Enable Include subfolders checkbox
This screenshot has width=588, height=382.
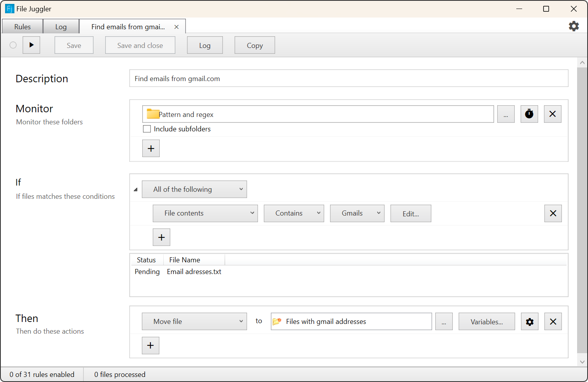[x=147, y=129]
